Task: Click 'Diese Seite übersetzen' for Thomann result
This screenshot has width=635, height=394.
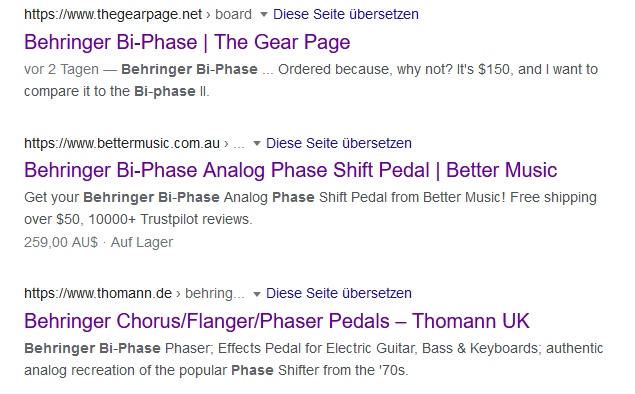Action: point(339,293)
